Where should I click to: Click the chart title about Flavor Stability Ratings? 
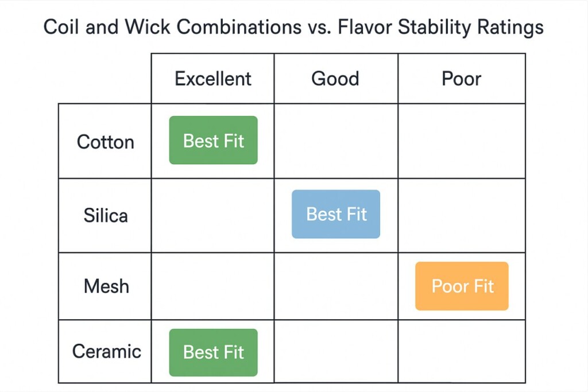click(x=293, y=27)
